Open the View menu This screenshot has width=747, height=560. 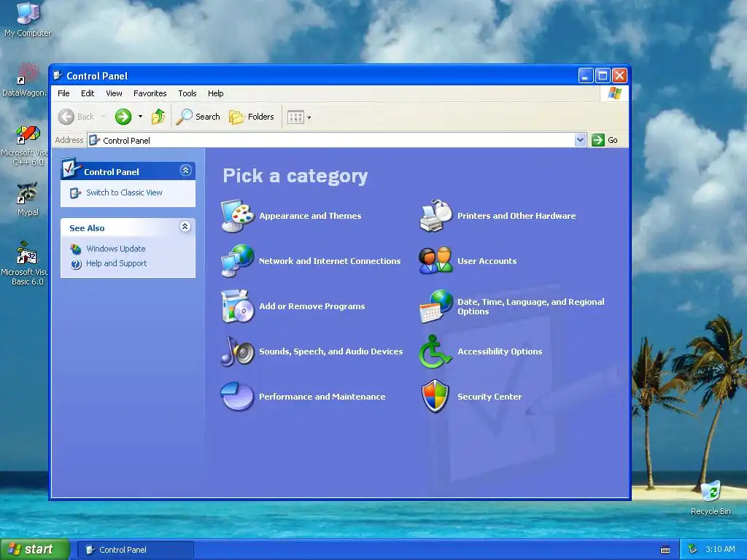point(114,93)
